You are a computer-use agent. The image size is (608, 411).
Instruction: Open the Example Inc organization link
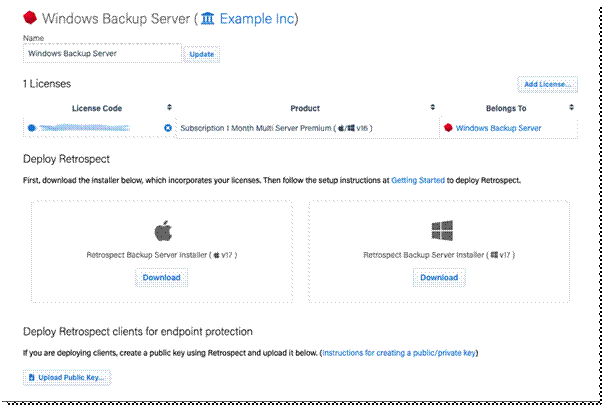tap(257, 19)
